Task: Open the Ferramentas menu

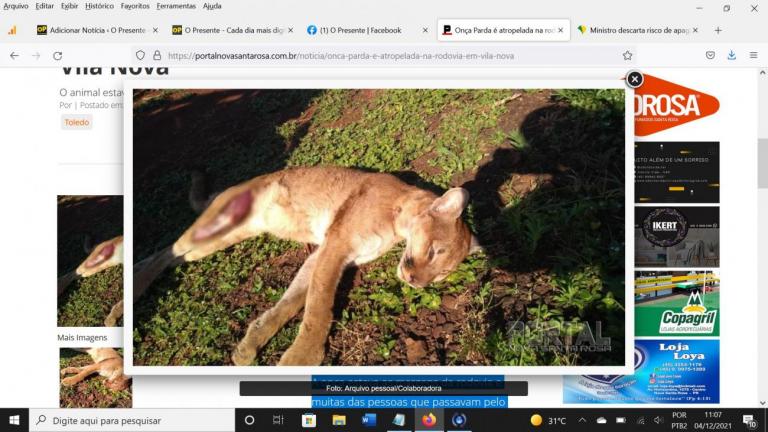Action: click(176, 6)
